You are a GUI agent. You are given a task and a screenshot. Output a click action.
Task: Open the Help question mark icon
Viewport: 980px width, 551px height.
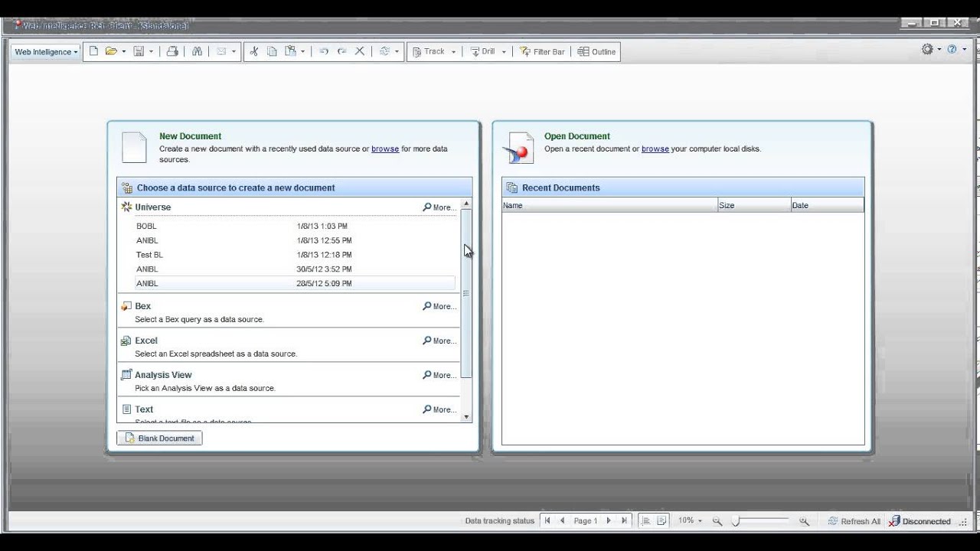click(952, 49)
